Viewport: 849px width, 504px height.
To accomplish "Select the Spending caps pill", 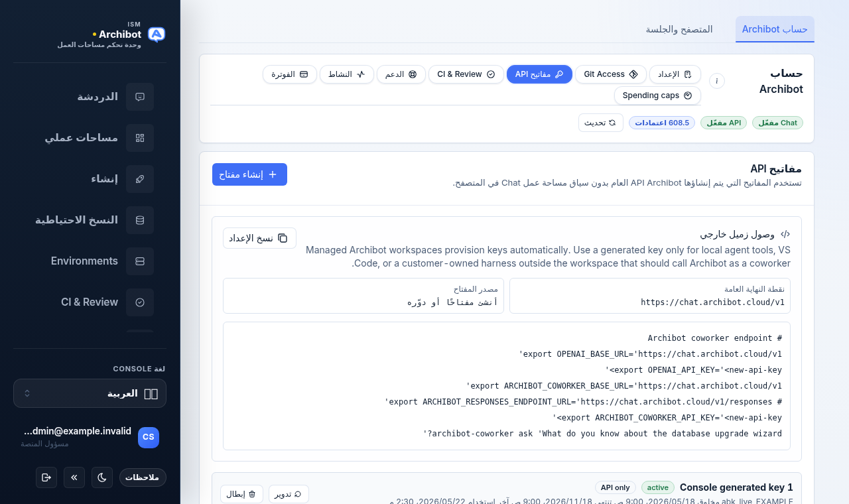I will 657,95.
